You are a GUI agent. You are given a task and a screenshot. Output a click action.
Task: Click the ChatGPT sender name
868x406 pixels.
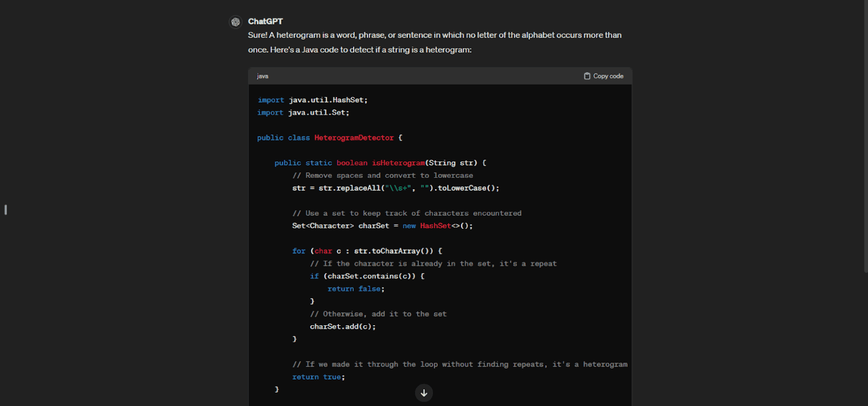point(265,21)
